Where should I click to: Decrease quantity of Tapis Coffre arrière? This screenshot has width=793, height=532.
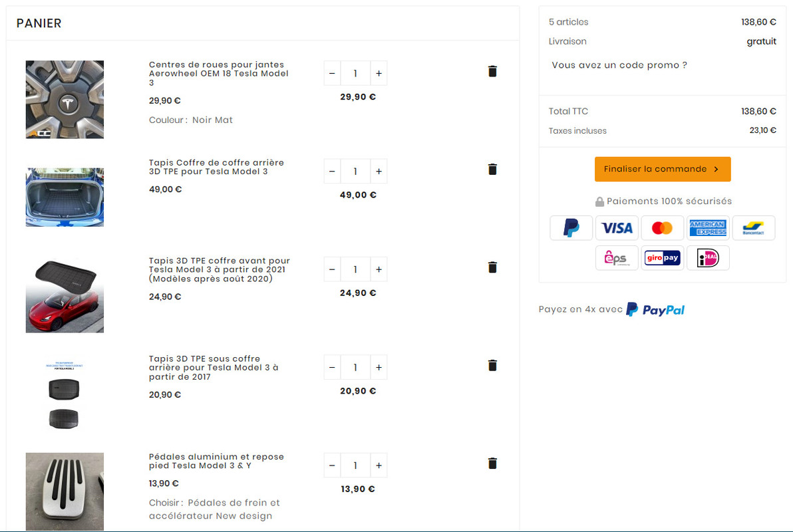coord(332,172)
